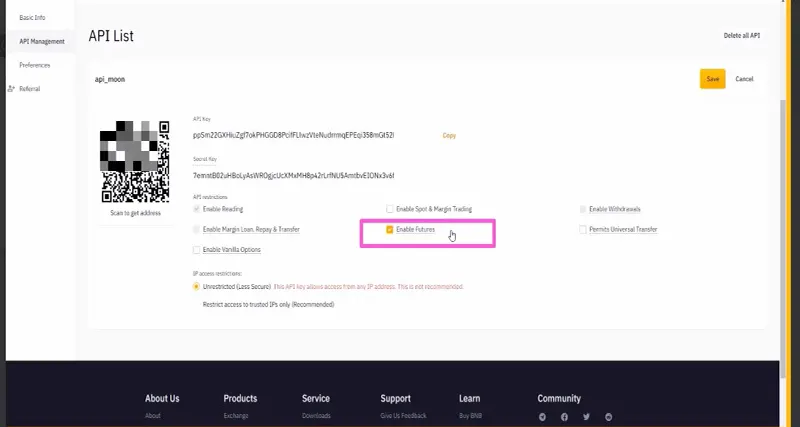This screenshot has height=427, width=800.
Task: Click the API List heading
Action: (x=111, y=36)
